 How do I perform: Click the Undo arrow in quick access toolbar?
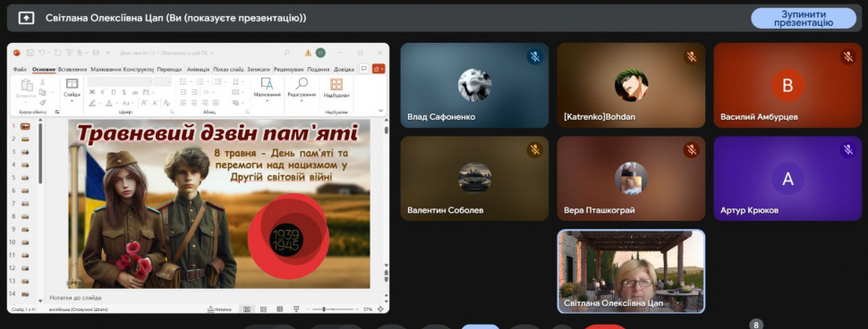tap(41, 53)
